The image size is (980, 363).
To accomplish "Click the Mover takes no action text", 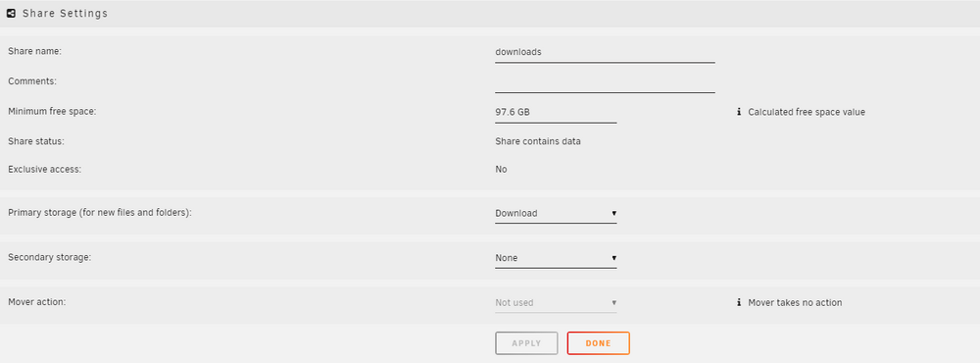I will pyautogui.click(x=795, y=302).
